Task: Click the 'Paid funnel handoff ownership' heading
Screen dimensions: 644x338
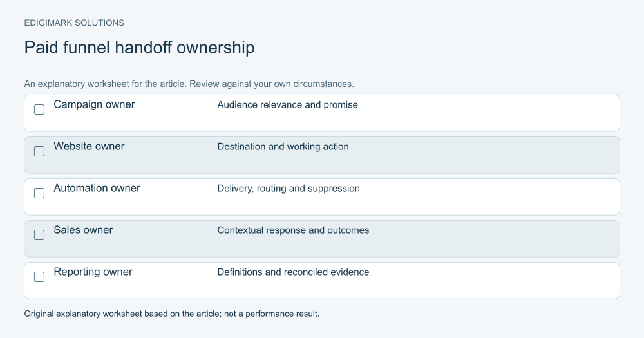Action: (139, 48)
